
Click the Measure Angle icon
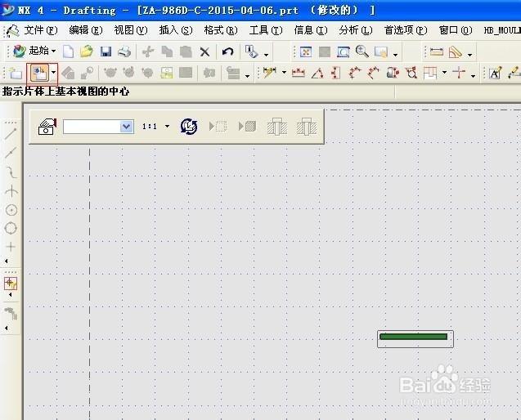[456, 51]
